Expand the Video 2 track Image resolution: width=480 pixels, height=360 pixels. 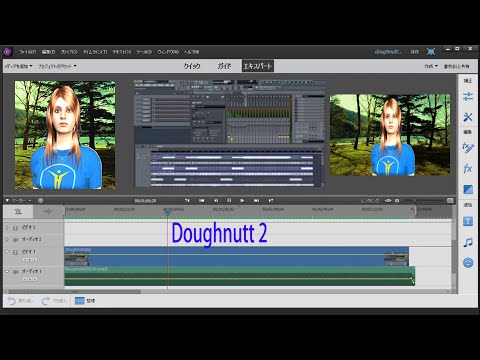(7, 227)
